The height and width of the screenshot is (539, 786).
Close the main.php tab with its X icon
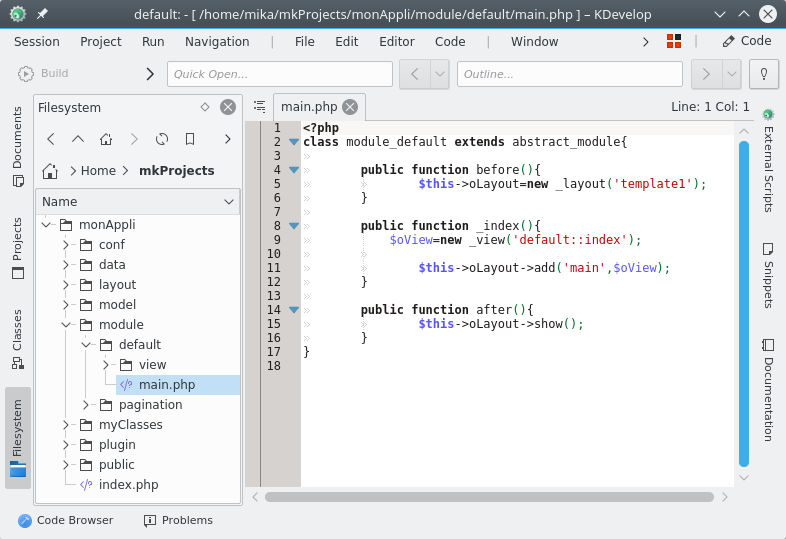350,107
